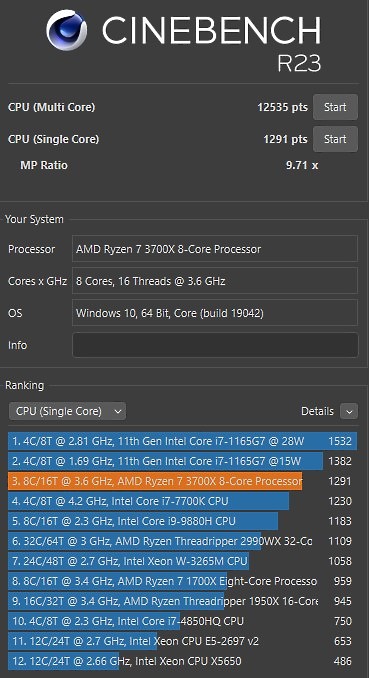The image size is (369, 678).
Task: Click the MP Ratio value 9.71 x
Action: coord(302,165)
